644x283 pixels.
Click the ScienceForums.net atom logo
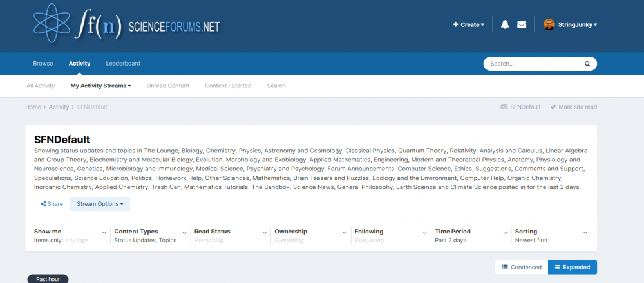[x=57, y=25]
